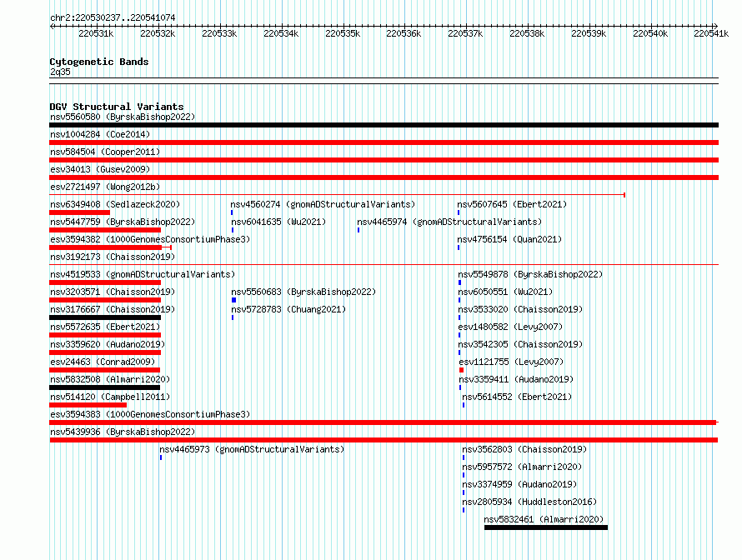Click esv3594383 (1000GenomesConsortiumPhase3) label

tap(150, 414)
